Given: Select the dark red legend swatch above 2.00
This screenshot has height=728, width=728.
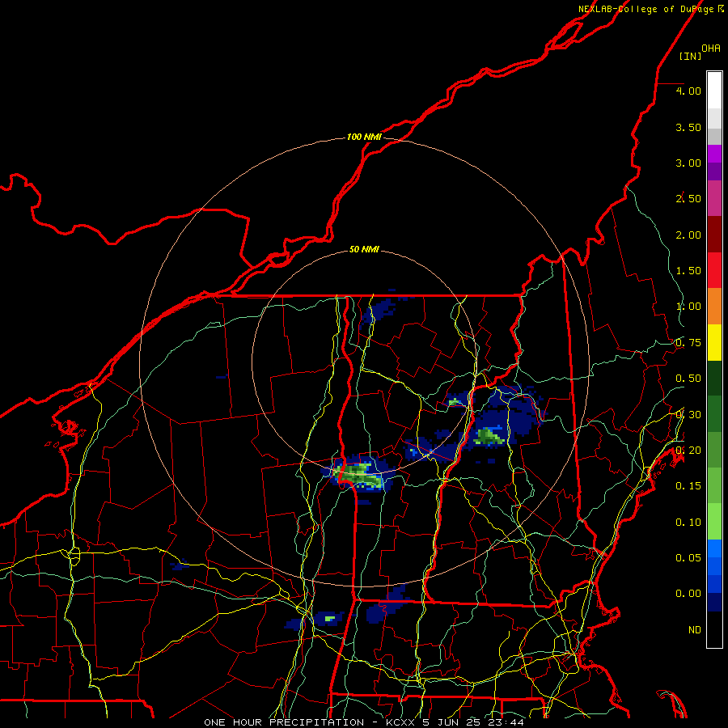Looking at the screenshot, I should pos(714,235).
